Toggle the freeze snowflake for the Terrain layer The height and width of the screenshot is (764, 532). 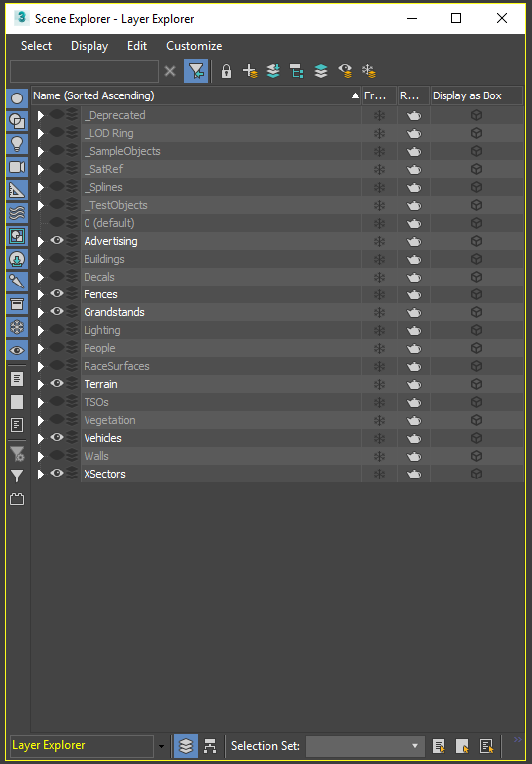pyautogui.click(x=379, y=384)
